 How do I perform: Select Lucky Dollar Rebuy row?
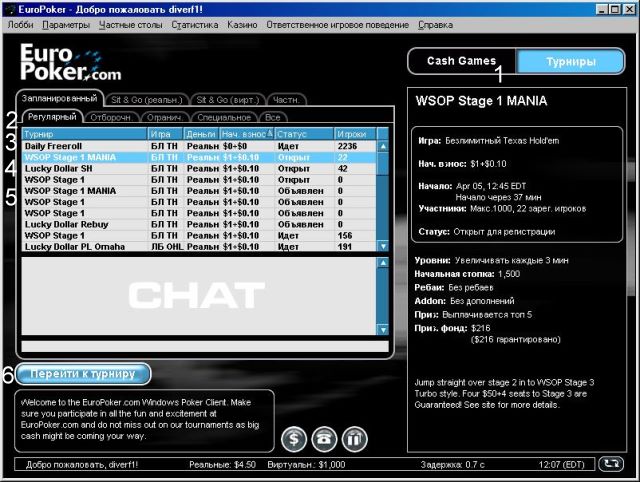(x=199, y=224)
